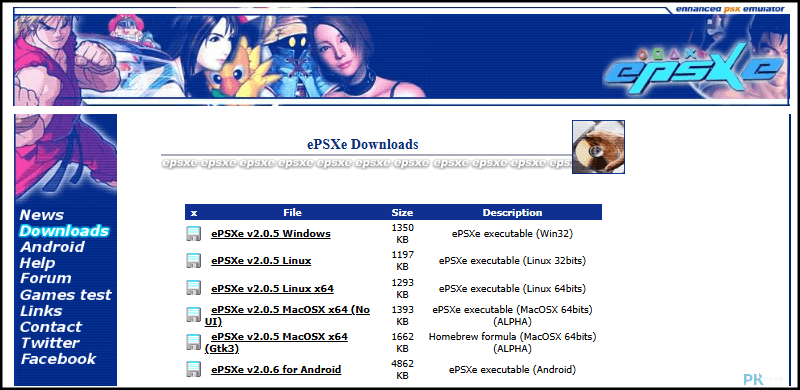Download ePSXe v2.0.5 Linux x64
This screenshot has height=390, width=800.
coord(272,288)
